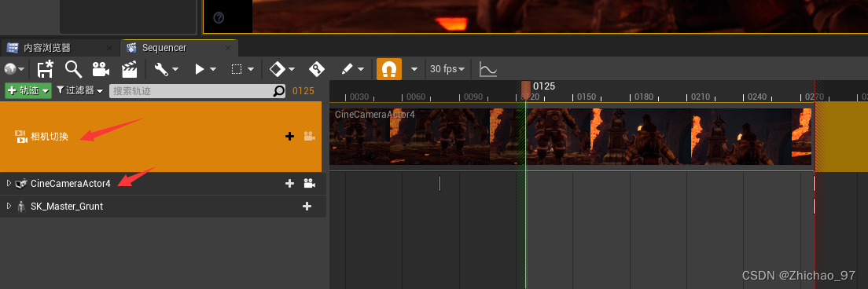Toggle camera lock on 相机切换 track
This screenshot has height=289, width=868.
[310, 136]
